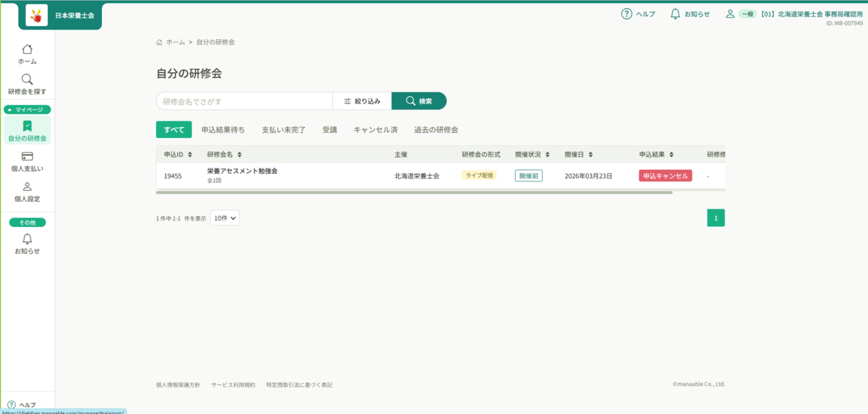Open 個人設定 person icon
Screen dimensions: 868x414
click(27, 186)
